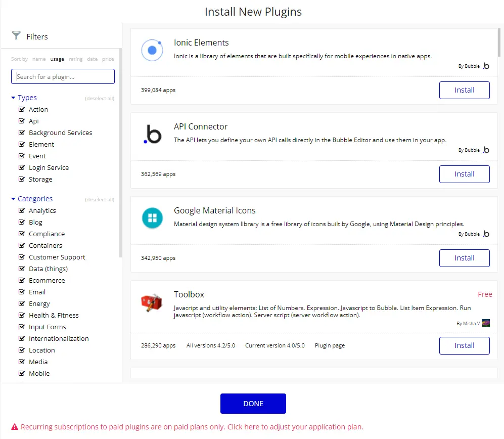Toggle the Email category checkbox
504x439 pixels.
click(x=22, y=292)
